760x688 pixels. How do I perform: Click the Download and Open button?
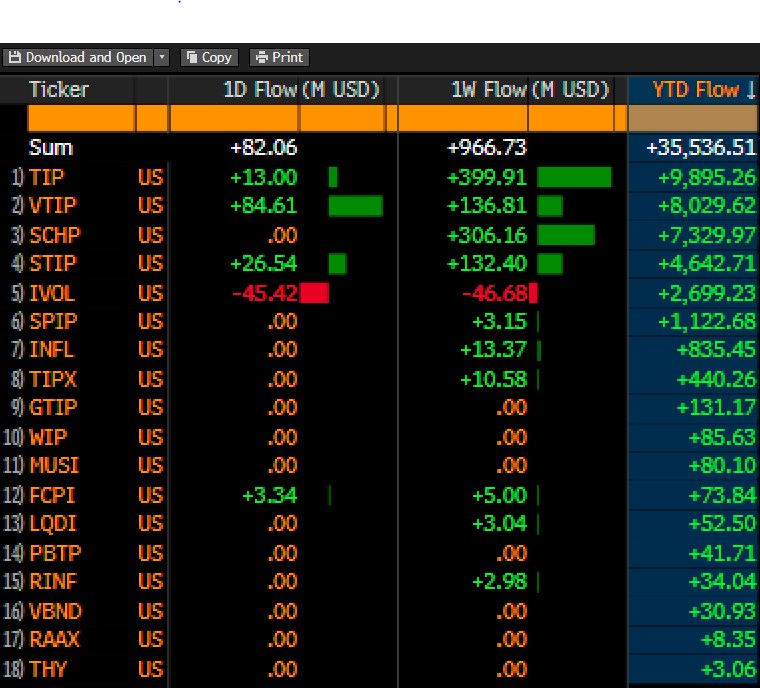pyautogui.click(x=78, y=58)
